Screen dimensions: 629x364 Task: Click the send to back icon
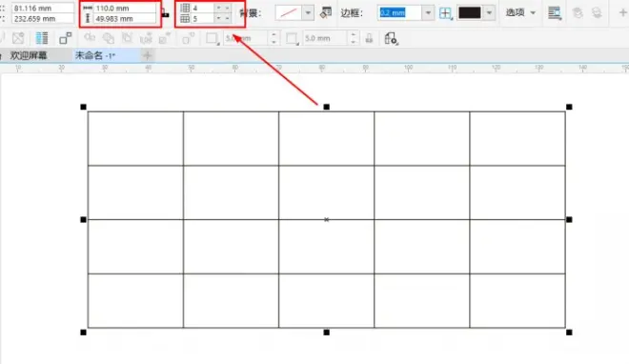coord(597,13)
